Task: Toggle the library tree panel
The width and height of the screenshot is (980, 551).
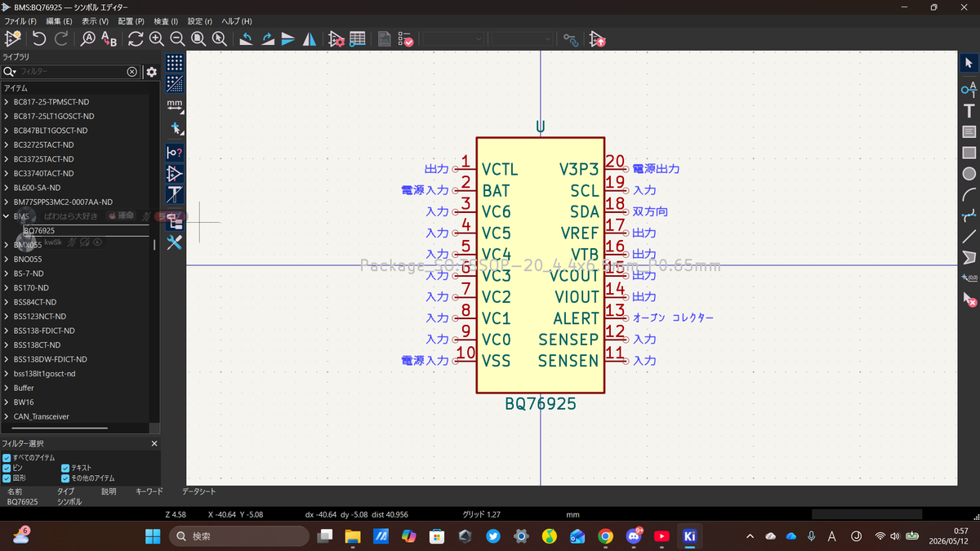Action: (x=174, y=221)
